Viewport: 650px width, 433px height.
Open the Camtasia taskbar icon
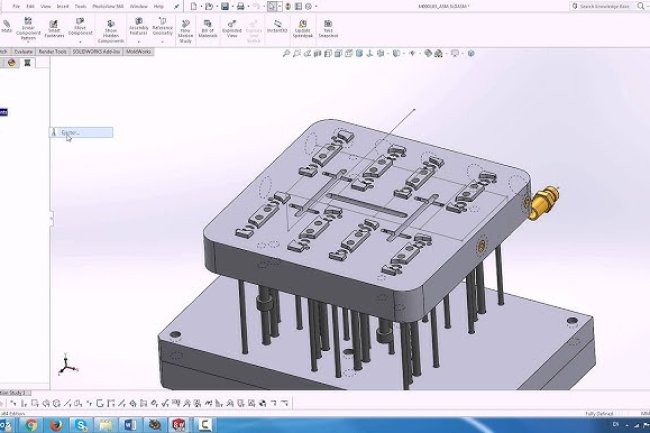204,425
